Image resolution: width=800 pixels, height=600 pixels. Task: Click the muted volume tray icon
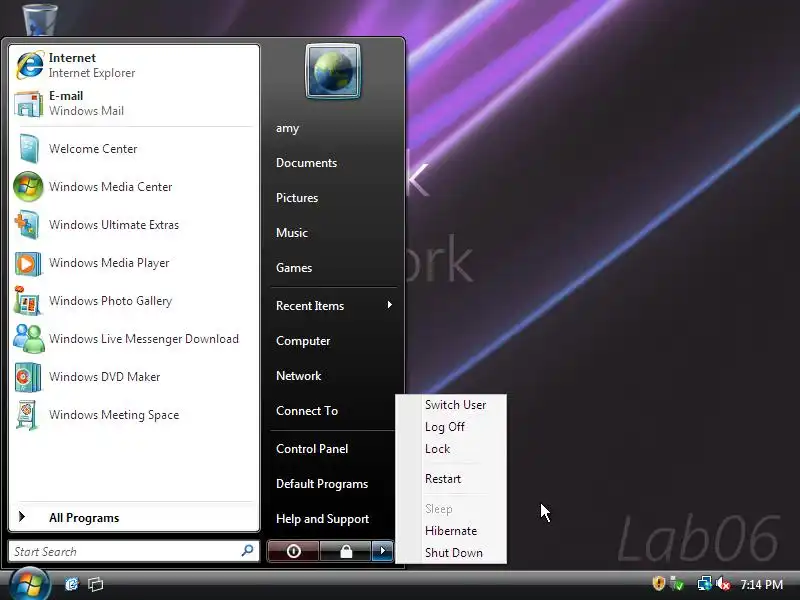[x=723, y=583]
